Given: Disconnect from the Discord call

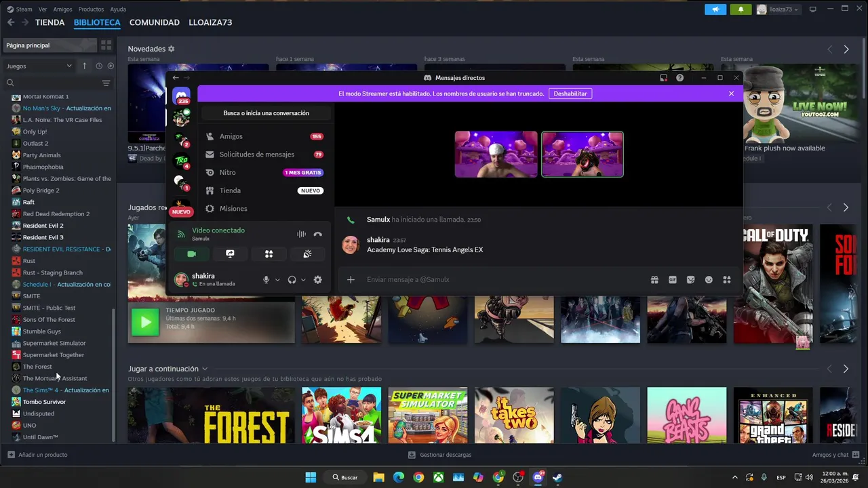Looking at the screenshot, I should [x=317, y=235].
